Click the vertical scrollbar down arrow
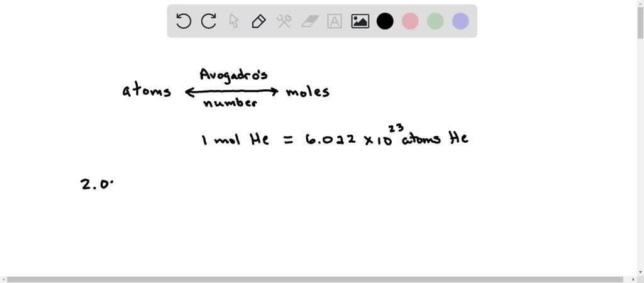 coord(640,272)
